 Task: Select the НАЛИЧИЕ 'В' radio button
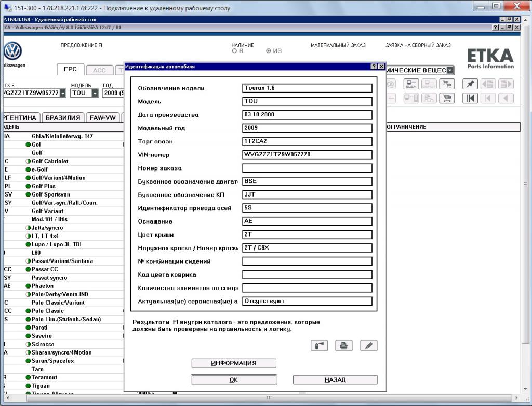pos(234,51)
